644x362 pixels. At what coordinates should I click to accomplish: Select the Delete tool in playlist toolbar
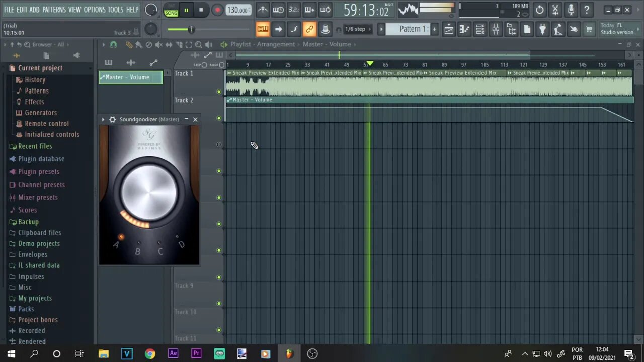pyautogui.click(x=149, y=45)
